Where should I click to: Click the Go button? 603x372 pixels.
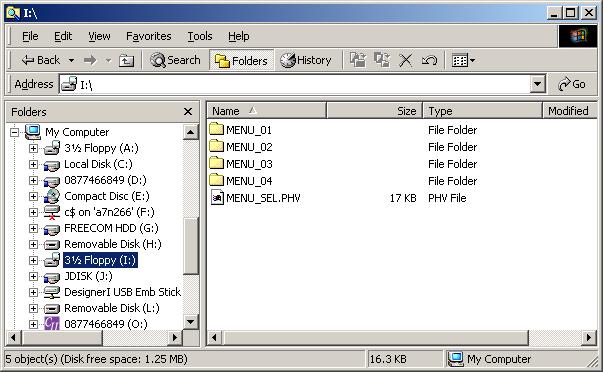tap(572, 84)
